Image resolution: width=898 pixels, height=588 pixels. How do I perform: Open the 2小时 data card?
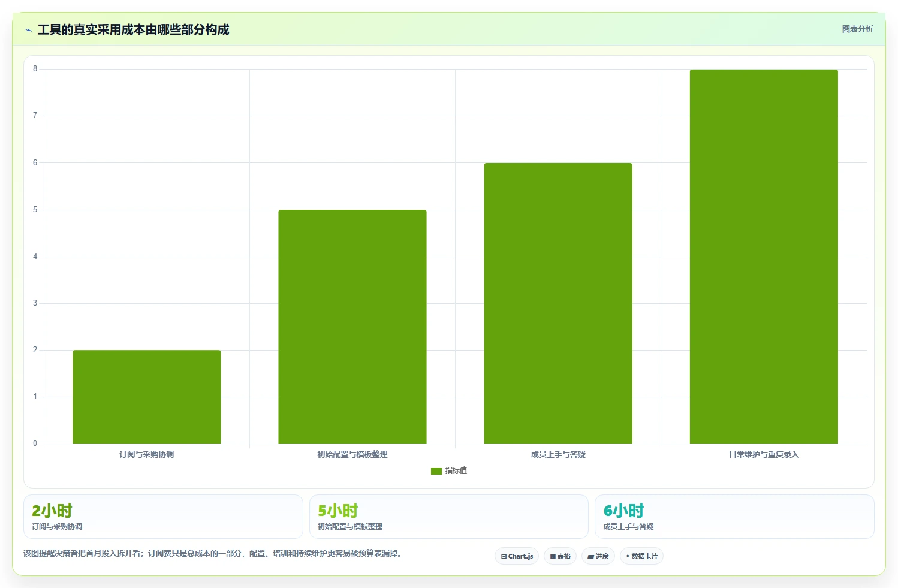click(x=163, y=517)
